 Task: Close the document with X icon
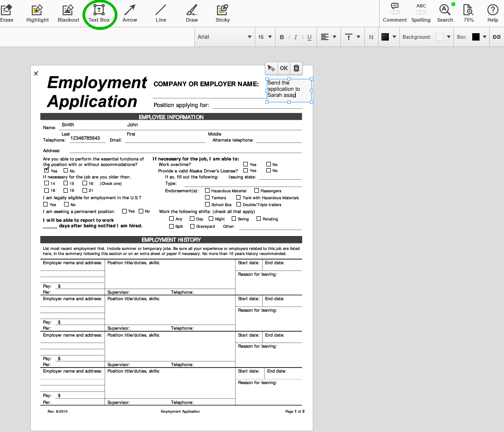click(x=35, y=73)
